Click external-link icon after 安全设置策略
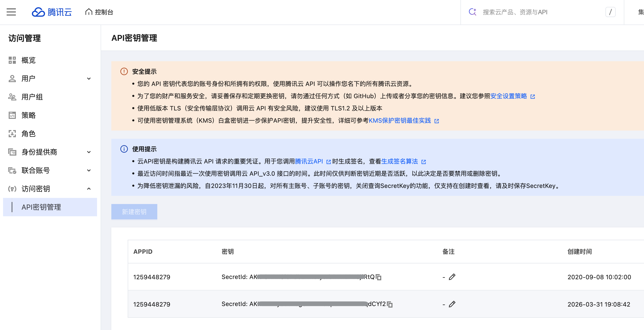 click(533, 96)
